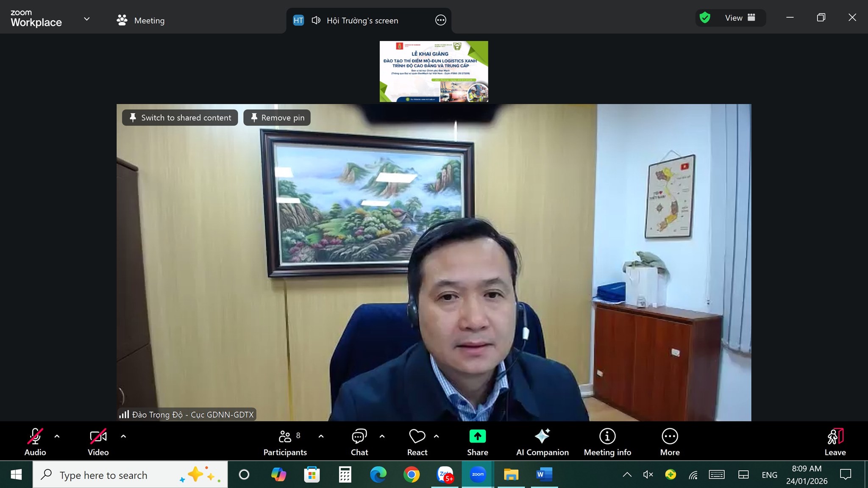Open AI Companion

click(542, 443)
